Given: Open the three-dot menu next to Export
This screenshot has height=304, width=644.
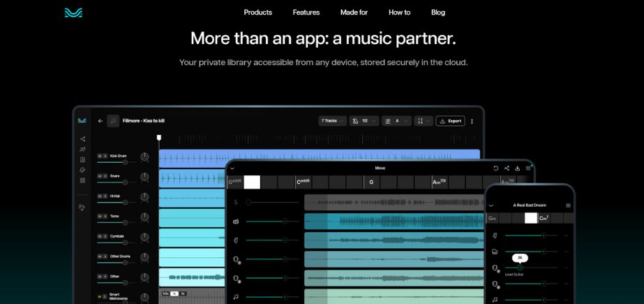Looking at the screenshot, I should coord(472,122).
